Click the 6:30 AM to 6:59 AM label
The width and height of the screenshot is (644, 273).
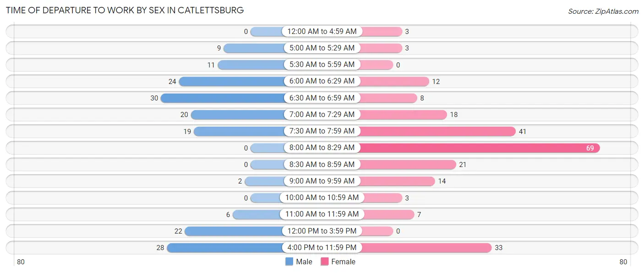coord(322,98)
